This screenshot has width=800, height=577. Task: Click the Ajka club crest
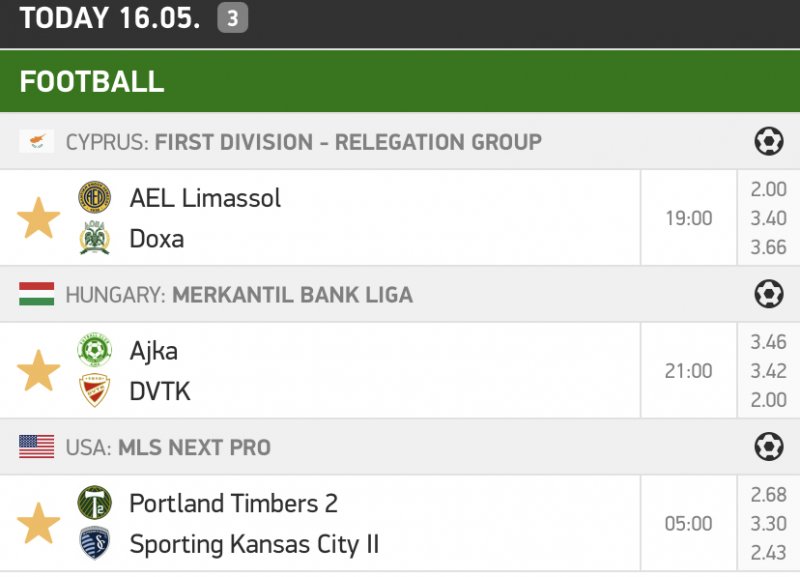click(95, 350)
